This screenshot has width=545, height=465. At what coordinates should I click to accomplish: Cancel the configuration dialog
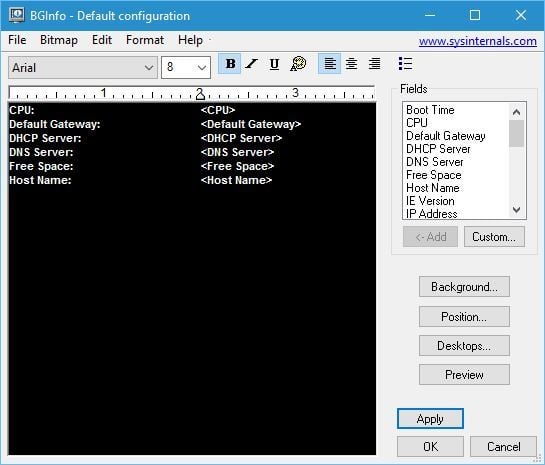click(504, 447)
